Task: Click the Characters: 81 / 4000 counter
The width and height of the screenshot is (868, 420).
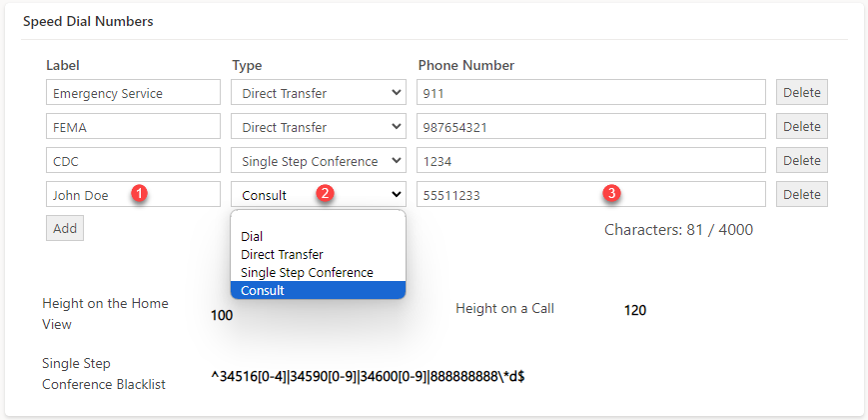Action: pos(678,229)
